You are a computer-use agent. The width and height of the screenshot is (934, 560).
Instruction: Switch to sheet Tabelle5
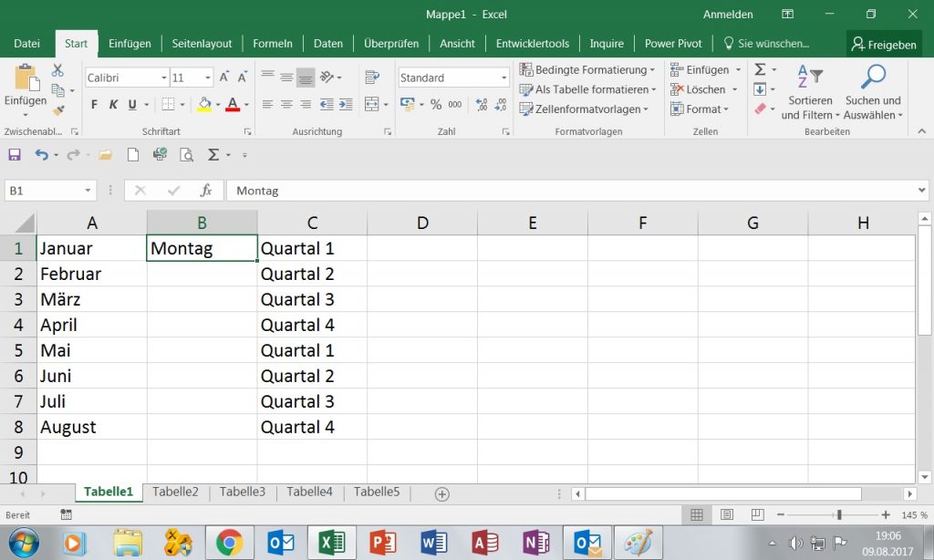click(377, 492)
